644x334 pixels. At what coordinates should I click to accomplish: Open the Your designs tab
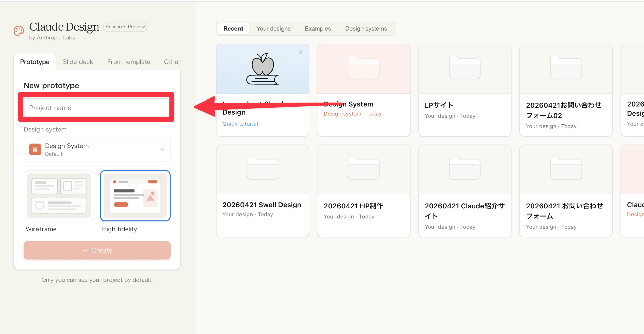click(x=273, y=29)
